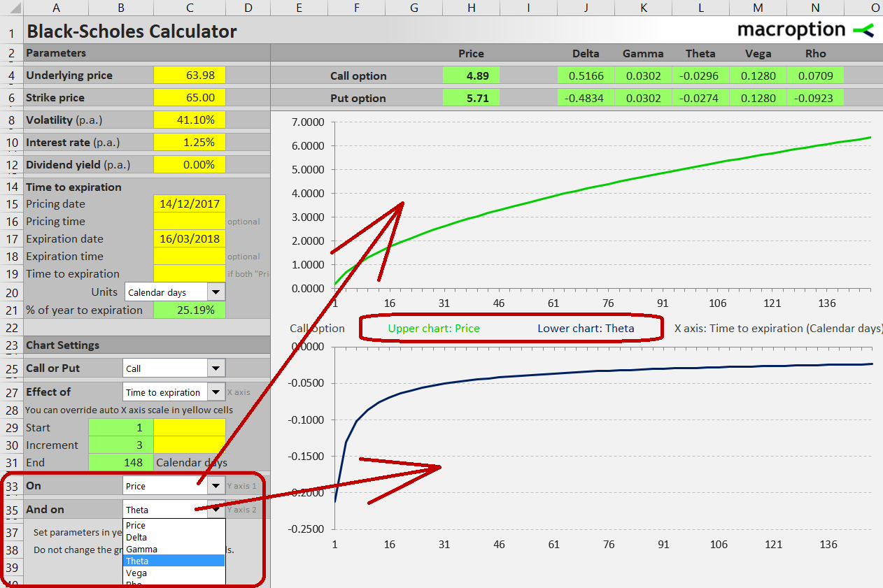Open the Effect of dropdown arrow
The image size is (883, 588).
pyautogui.click(x=216, y=392)
